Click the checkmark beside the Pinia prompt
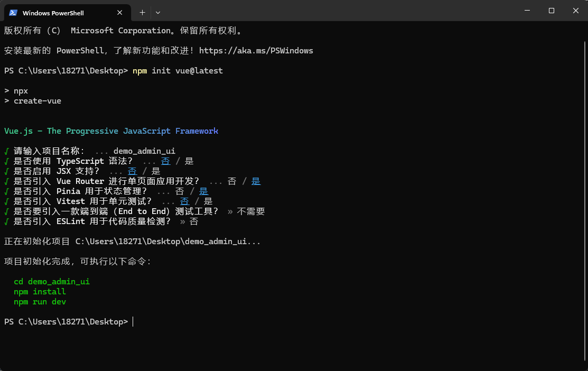 (x=5, y=191)
